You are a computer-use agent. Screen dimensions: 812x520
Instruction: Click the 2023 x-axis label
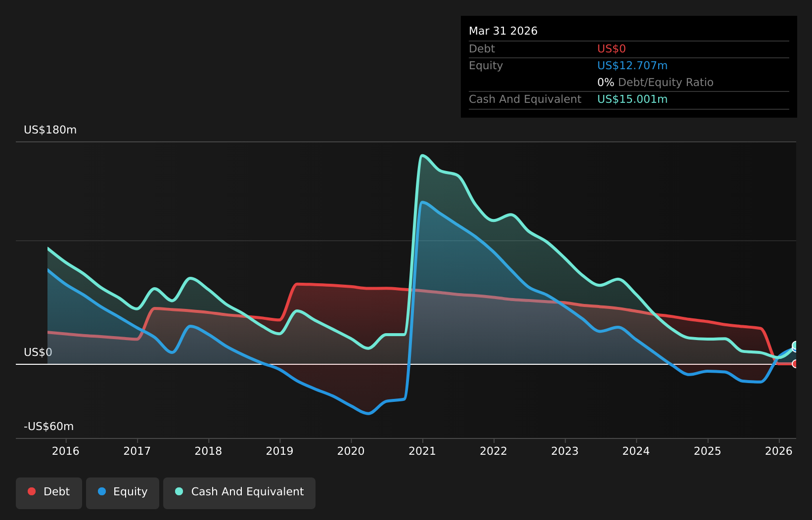pos(565,451)
